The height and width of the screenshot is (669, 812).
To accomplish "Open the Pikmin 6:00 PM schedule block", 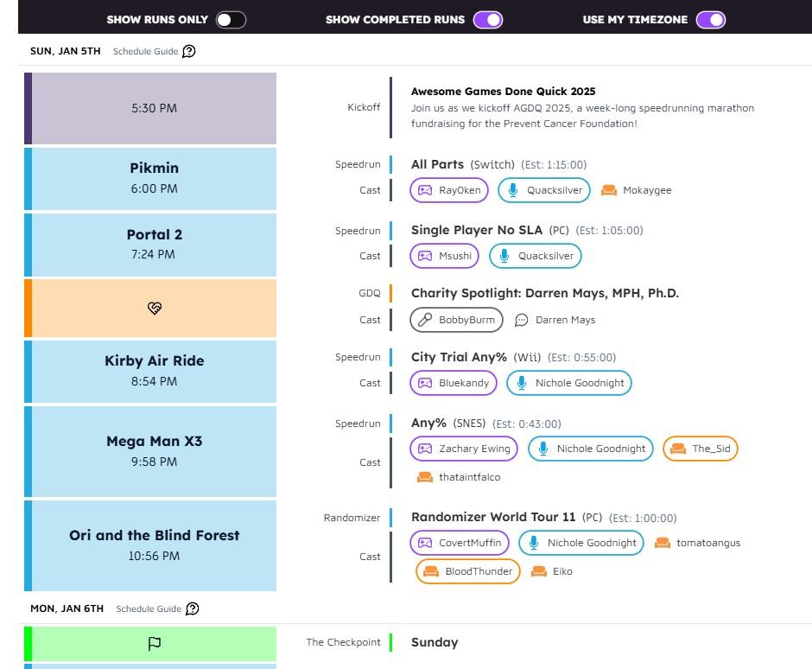I will (x=150, y=179).
